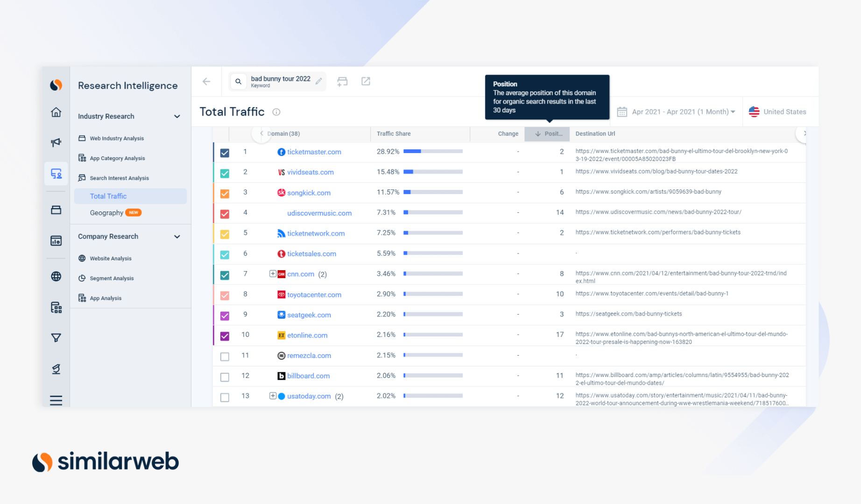Check the usatoday.com row checkbox
Screen dimensions: 861x504
pos(225,398)
